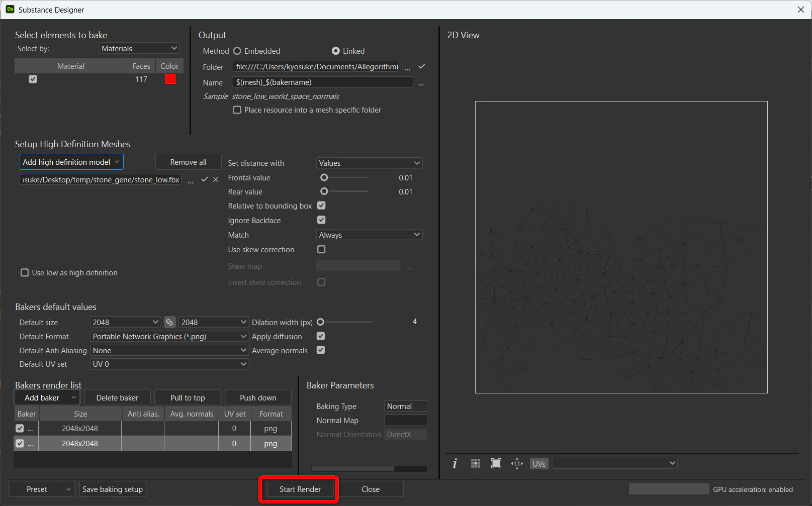Toggle the grid icon in 2D View toolbar
The height and width of the screenshot is (506, 812).
click(x=476, y=463)
